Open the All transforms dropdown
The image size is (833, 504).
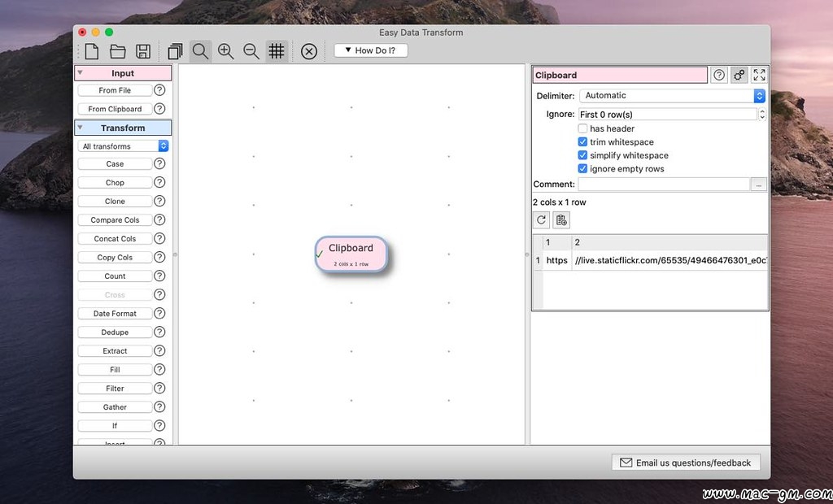click(123, 146)
